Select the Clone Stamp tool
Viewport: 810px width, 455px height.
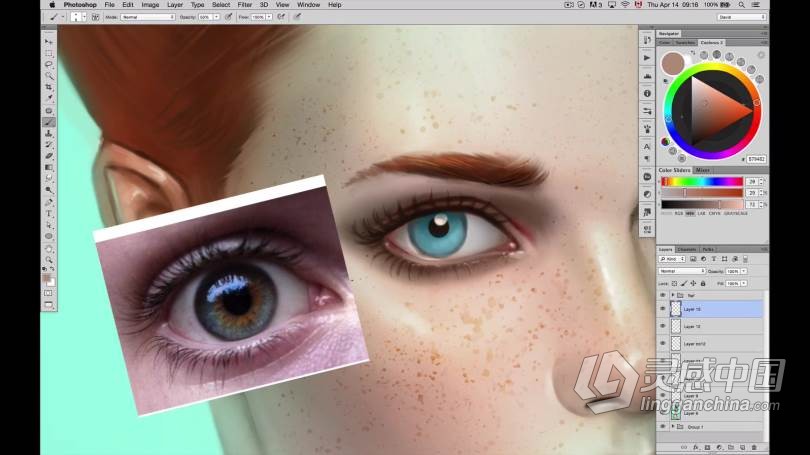48,132
